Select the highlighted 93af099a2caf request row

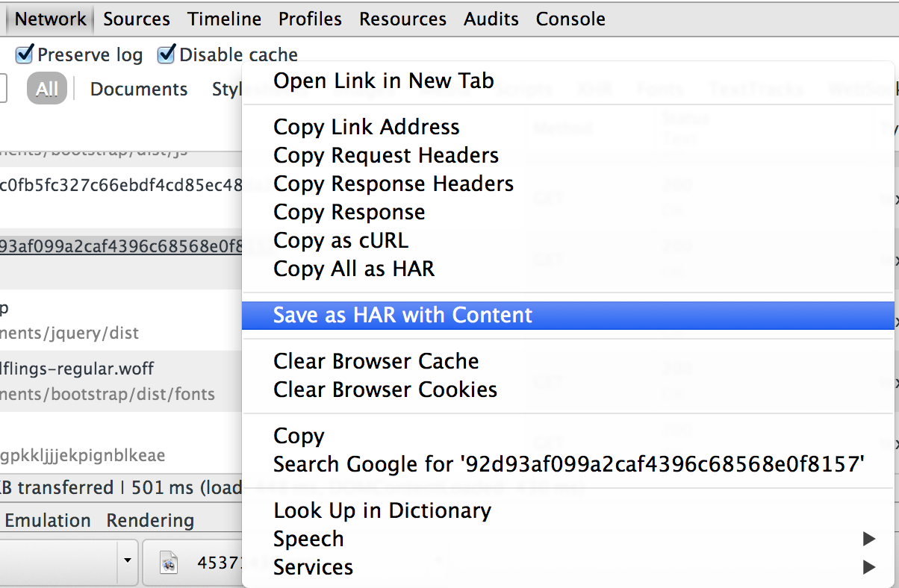pos(119,245)
